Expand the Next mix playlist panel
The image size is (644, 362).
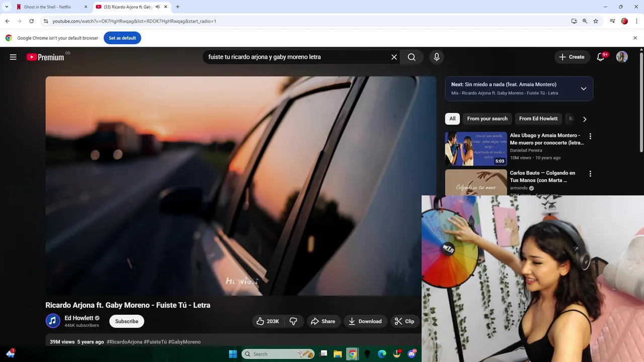pyautogui.click(x=584, y=88)
